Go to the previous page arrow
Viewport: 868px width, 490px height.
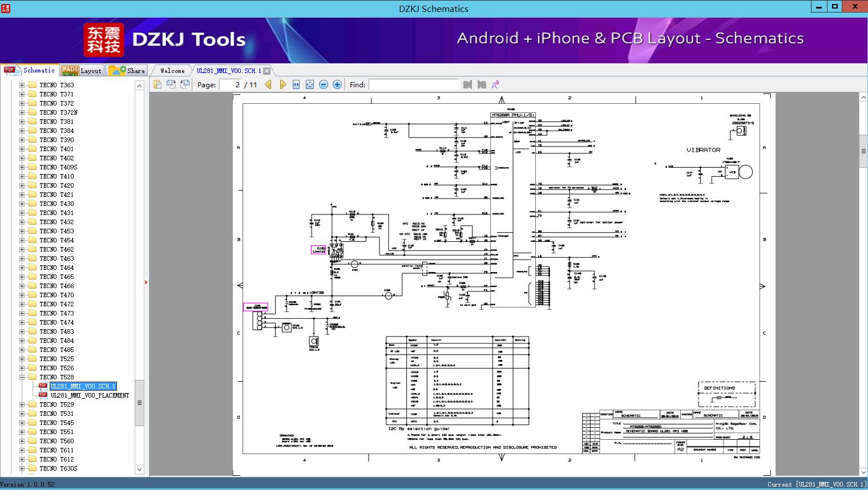(268, 84)
